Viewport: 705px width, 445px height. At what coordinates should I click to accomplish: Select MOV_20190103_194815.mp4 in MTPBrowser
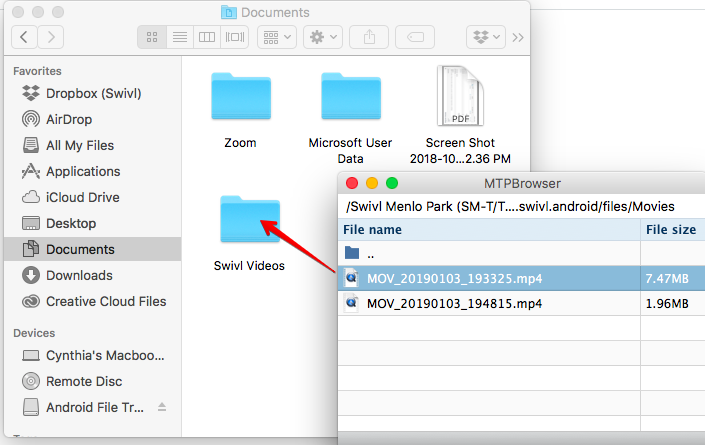(455, 303)
